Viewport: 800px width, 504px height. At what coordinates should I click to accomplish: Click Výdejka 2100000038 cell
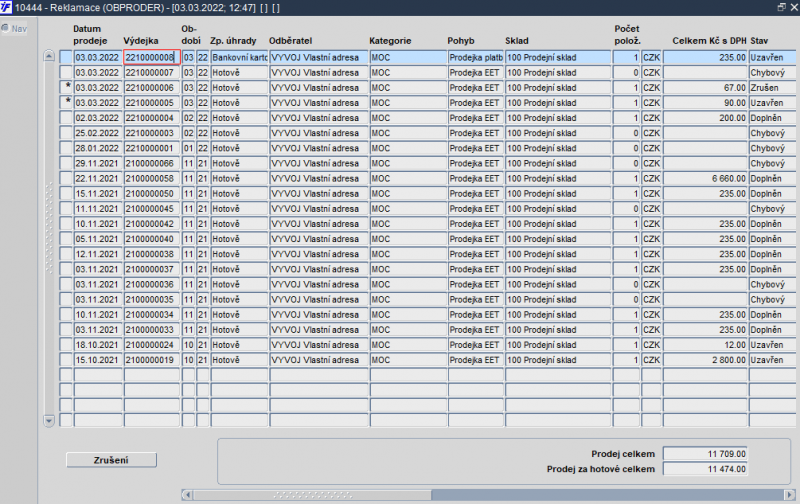tap(152, 254)
